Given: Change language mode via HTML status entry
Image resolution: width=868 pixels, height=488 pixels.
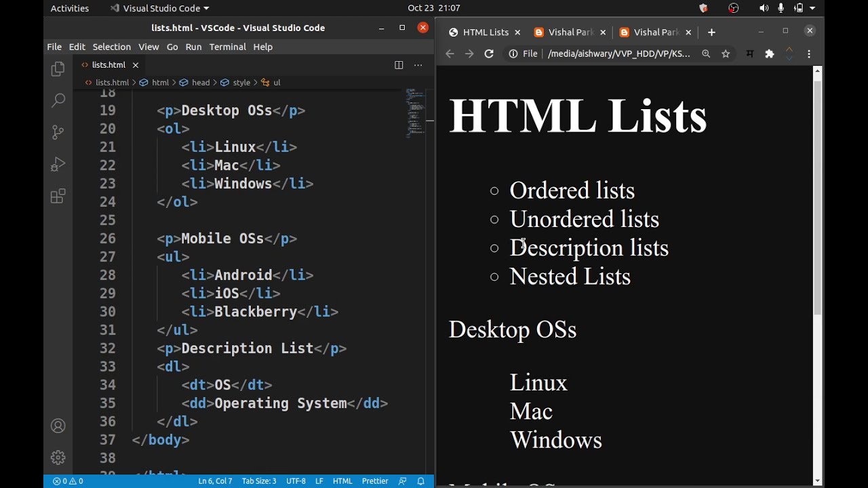Looking at the screenshot, I should pyautogui.click(x=342, y=481).
